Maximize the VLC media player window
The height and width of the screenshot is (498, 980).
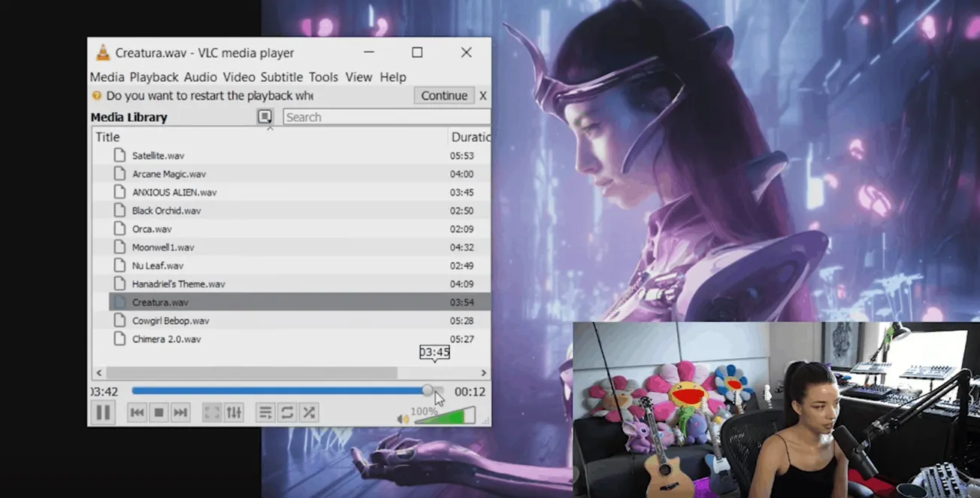pos(417,53)
